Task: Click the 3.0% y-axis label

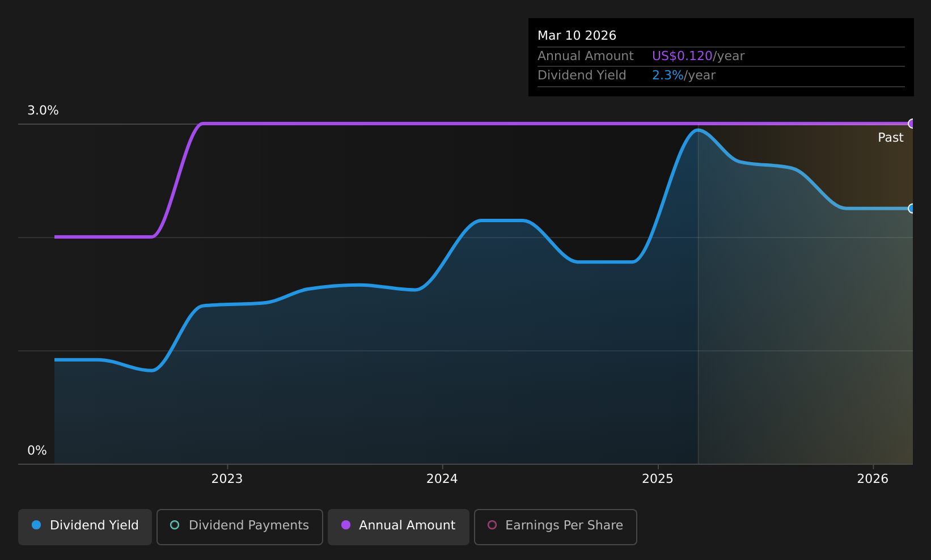Action: click(x=43, y=111)
